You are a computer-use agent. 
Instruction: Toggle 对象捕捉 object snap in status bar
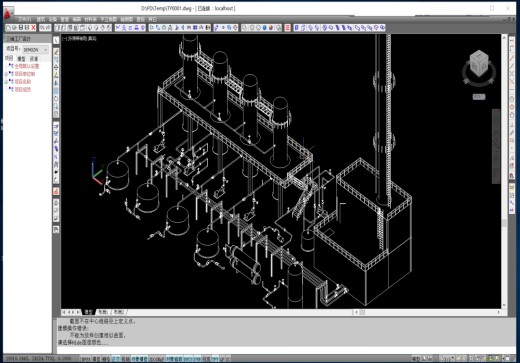pos(139,359)
